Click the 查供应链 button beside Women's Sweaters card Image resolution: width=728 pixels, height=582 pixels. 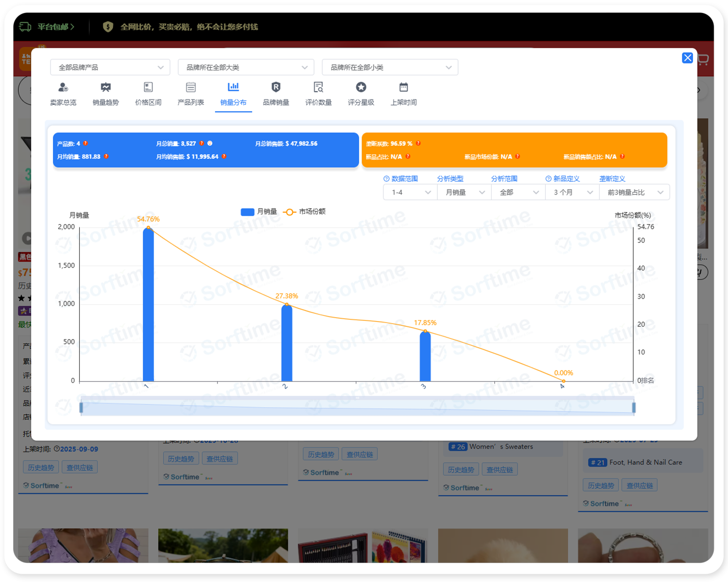pos(499,470)
